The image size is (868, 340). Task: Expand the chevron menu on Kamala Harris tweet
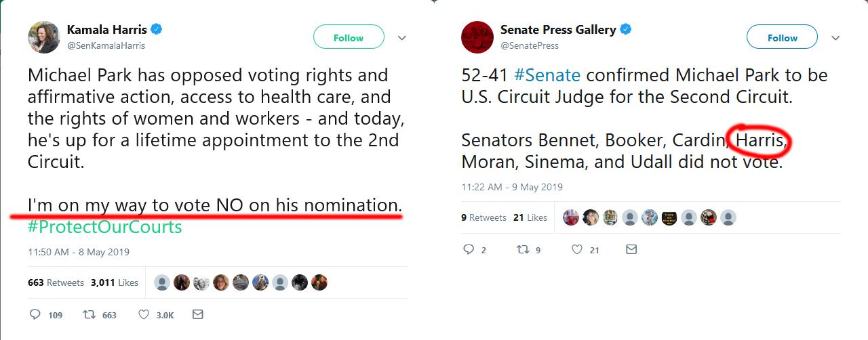[402, 38]
